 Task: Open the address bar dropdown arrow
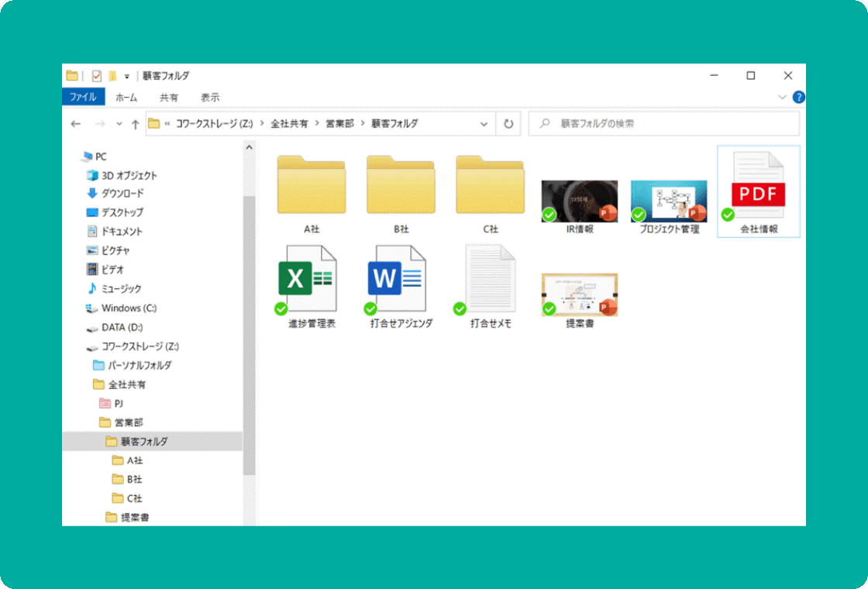pos(484,123)
